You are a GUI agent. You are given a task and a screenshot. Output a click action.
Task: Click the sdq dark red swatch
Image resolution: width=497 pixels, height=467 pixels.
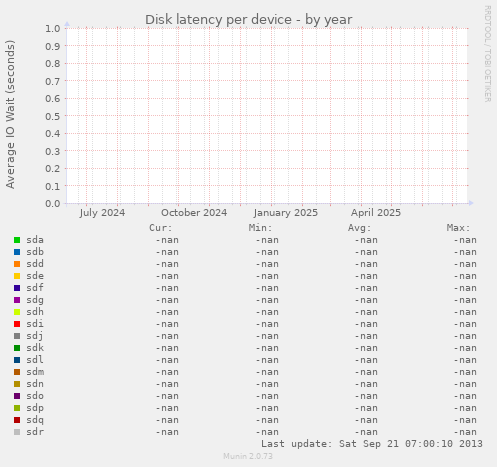pos(17,420)
